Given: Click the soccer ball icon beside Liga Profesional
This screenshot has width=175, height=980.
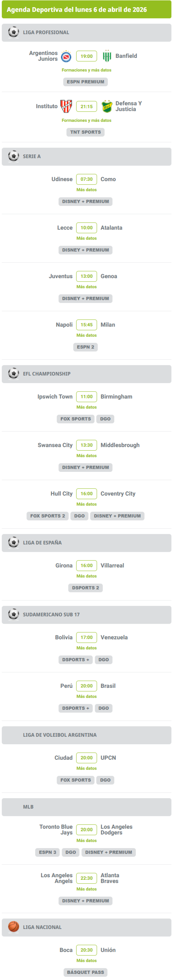Looking at the screenshot, I should pos(14,32).
